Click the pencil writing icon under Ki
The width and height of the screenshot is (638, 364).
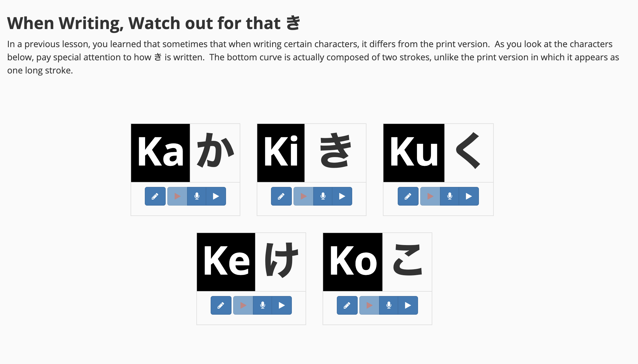[281, 196]
